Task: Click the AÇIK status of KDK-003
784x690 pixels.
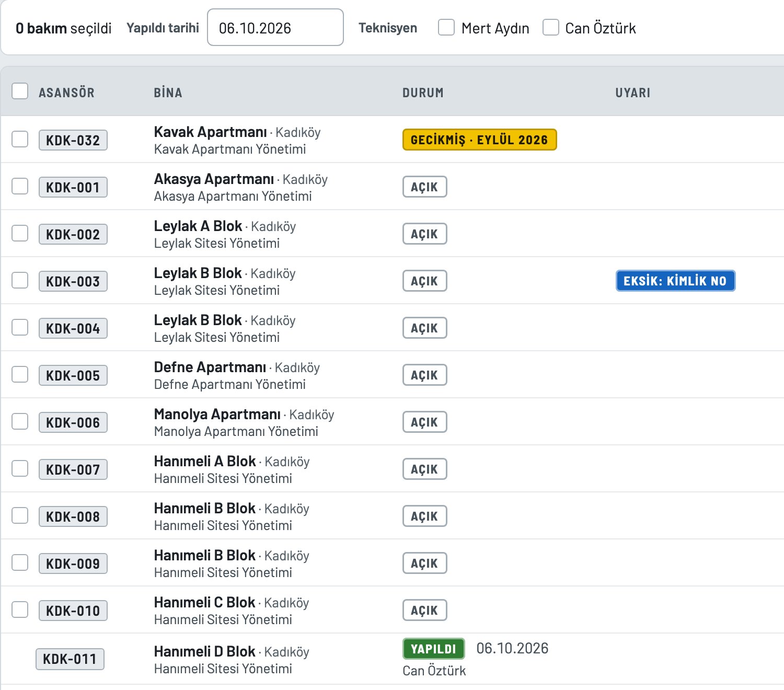Action: [424, 281]
